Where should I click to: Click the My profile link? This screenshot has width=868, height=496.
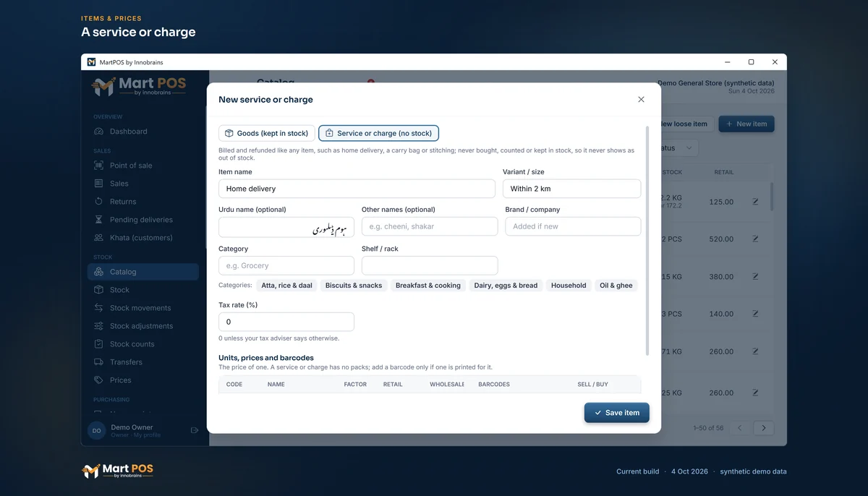coord(147,435)
